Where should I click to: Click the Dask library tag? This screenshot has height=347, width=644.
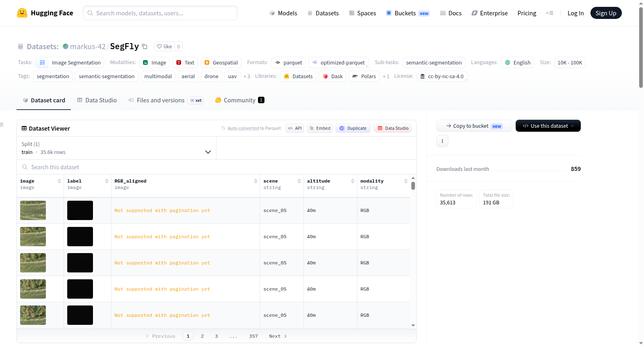coord(332,76)
